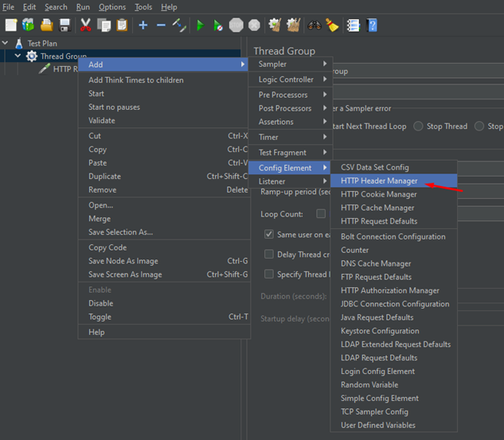This screenshot has height=440, width=504.
Task: Click the Help question mark toolbar icon
Action: point(372,25)
